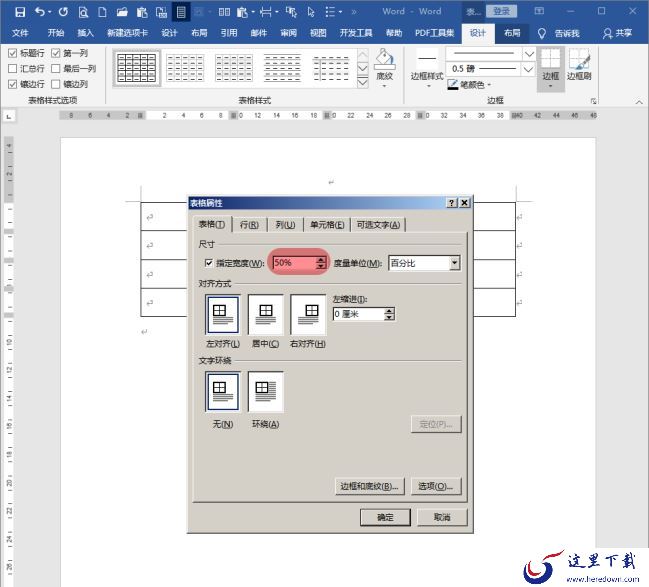Click the Border Styles line icon
649x587 pixels.
pyautogui.click(x=427, y=59)
